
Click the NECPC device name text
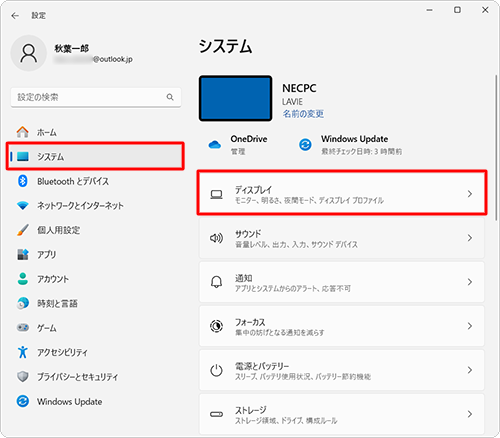point(299,88)
